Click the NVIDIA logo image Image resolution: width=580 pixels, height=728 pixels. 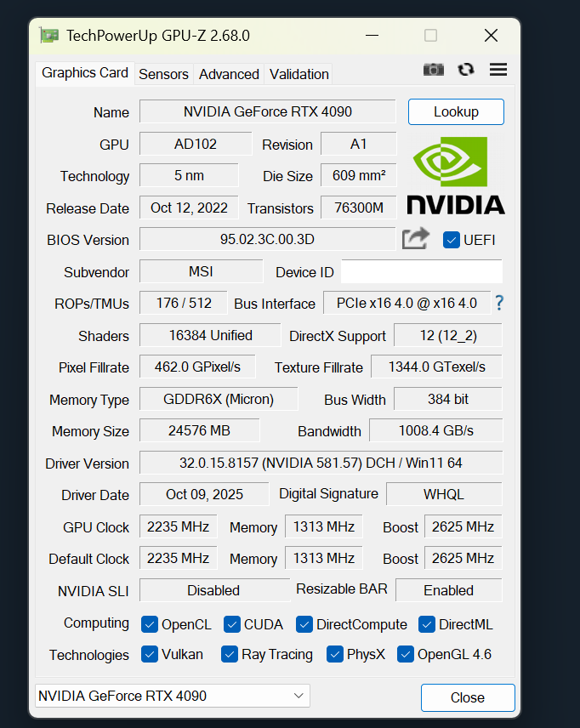coord(456,175)
